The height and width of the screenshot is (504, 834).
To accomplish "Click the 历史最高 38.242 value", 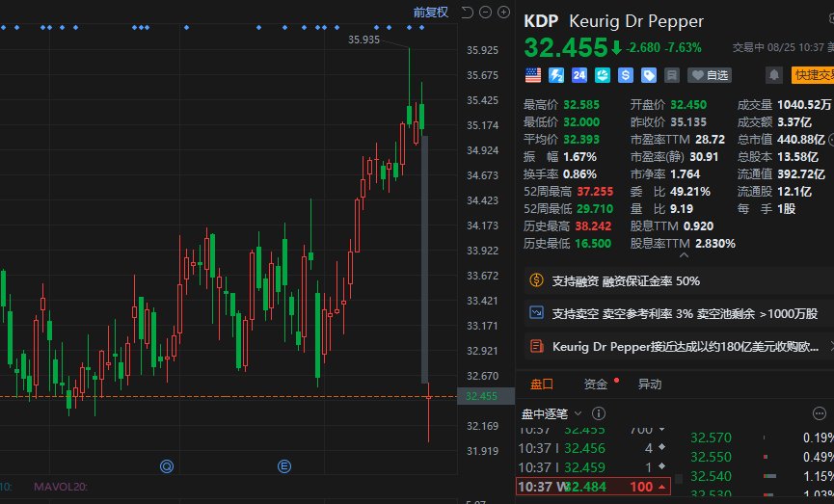I will (x=593, y=226).
